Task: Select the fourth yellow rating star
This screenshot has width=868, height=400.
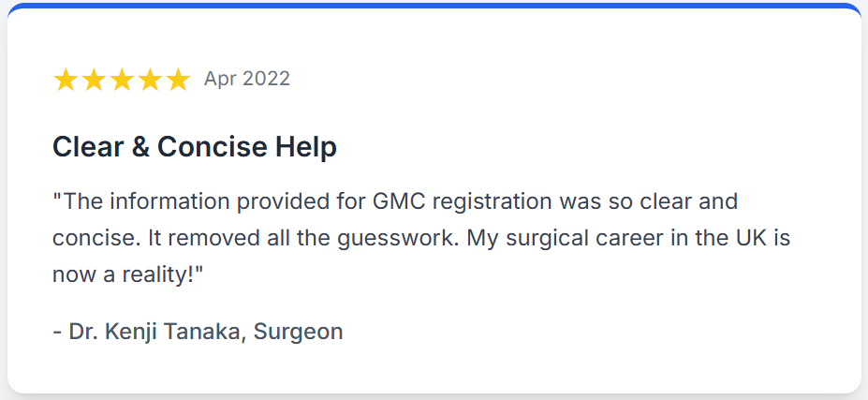Action: (x=150, y=80)
